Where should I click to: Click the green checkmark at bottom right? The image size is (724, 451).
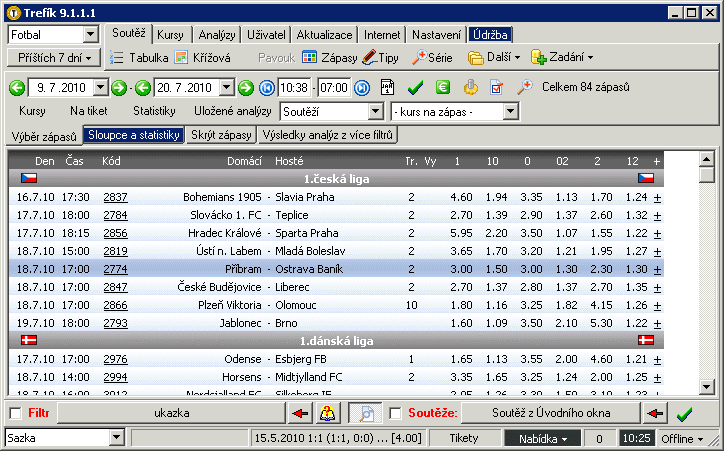684,414
